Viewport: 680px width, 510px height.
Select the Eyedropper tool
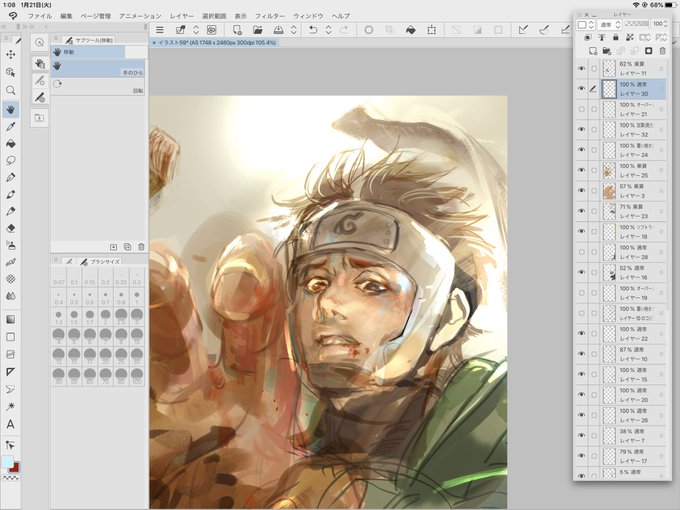(x=10, y=126)
